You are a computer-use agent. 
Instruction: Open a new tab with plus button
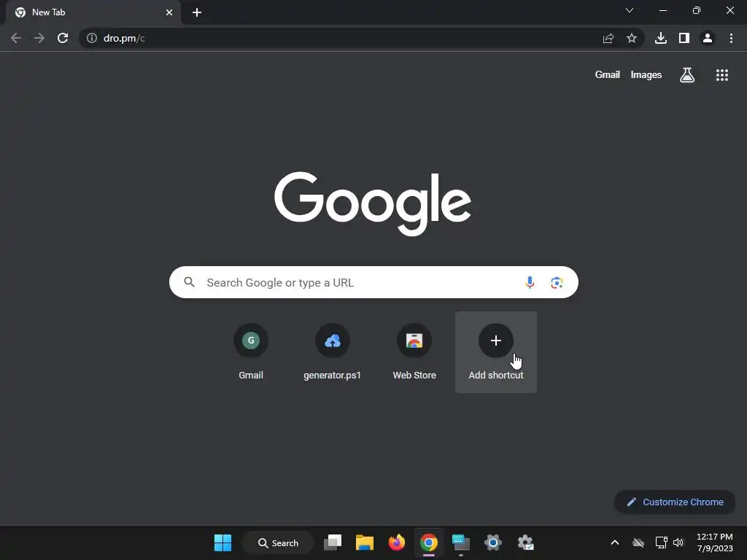coord(197,13)
